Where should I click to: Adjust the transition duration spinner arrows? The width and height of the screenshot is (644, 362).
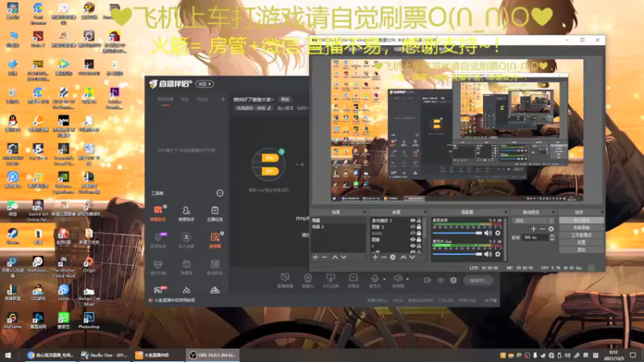[551, 237]
